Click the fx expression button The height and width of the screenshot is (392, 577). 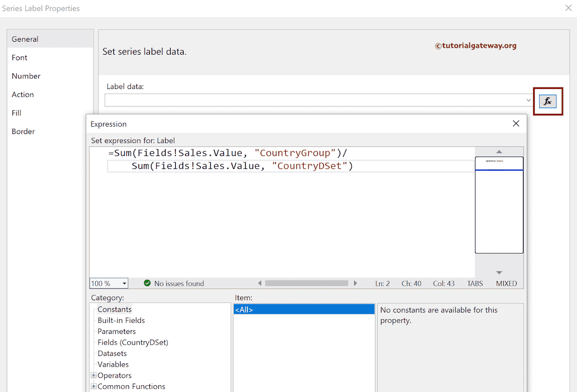point(547,101)
